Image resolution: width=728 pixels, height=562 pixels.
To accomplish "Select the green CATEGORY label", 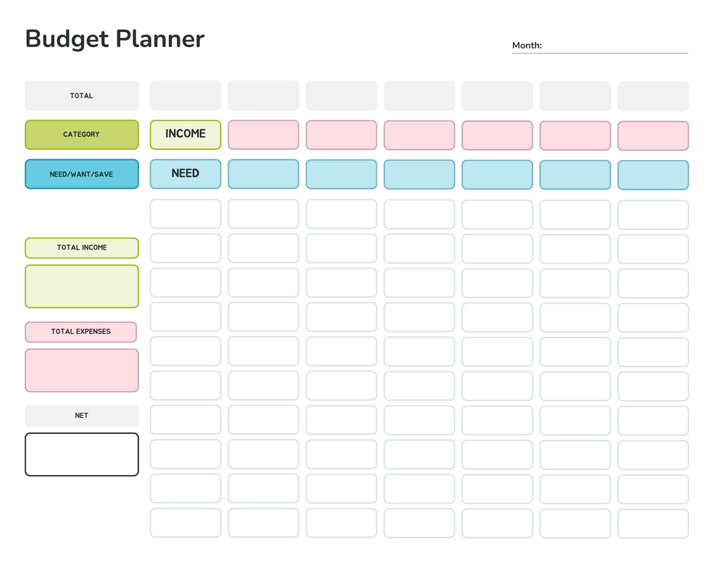I will pyautogui.click(x=82, y=135).
